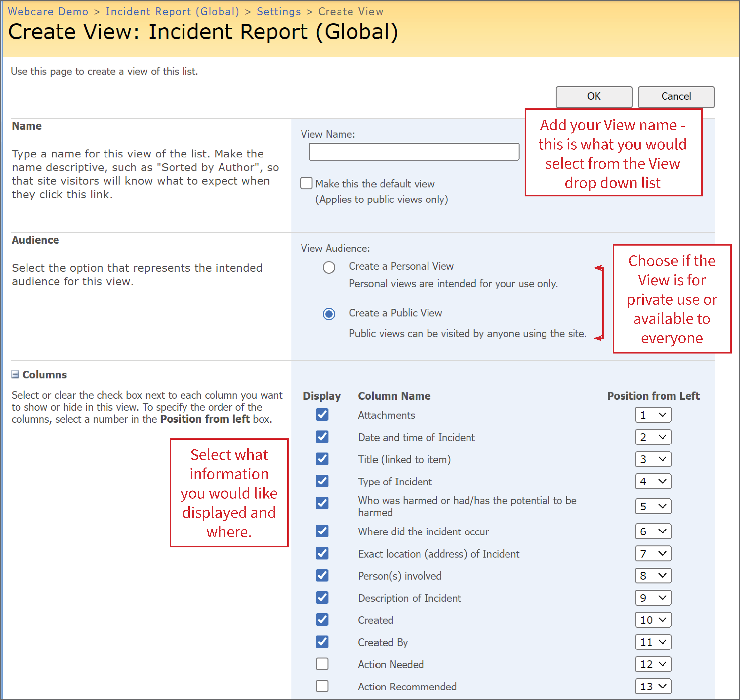Image resolution: width=740 pixels, height=700 pixels.
Task: Check the Action Needed column checkbox
Action: pos(322,664)
